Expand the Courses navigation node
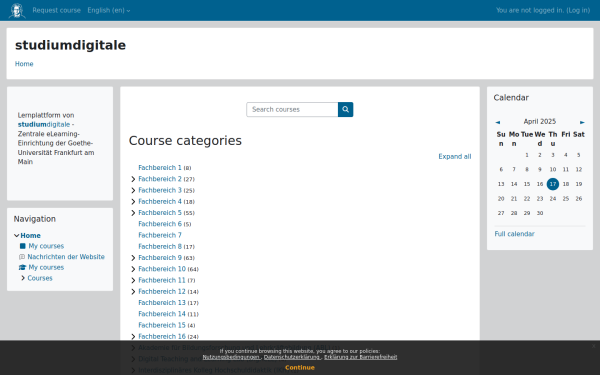Screen dimensions: 600x375 23,278
